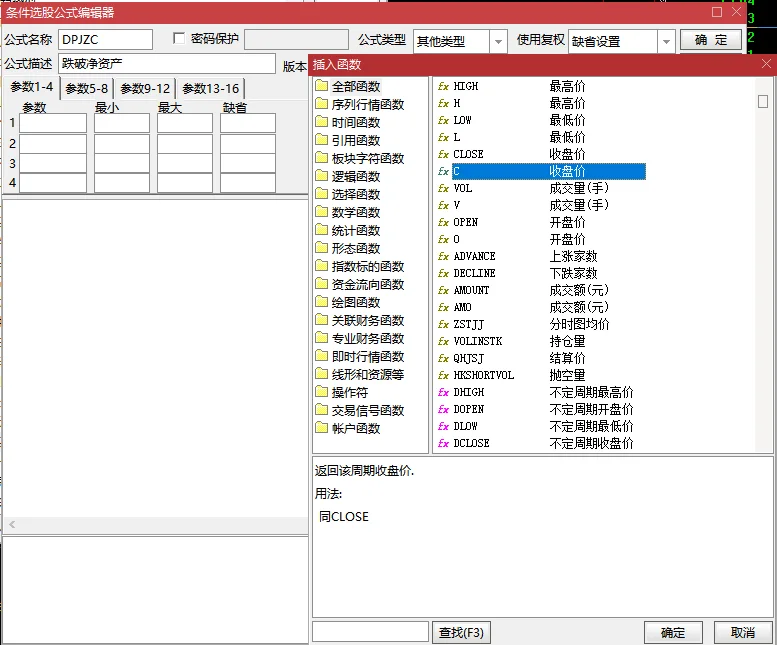Click the 确 定 button in formula editor
The height and width of the screenshot is (645, 777).
tap(711, 40)
